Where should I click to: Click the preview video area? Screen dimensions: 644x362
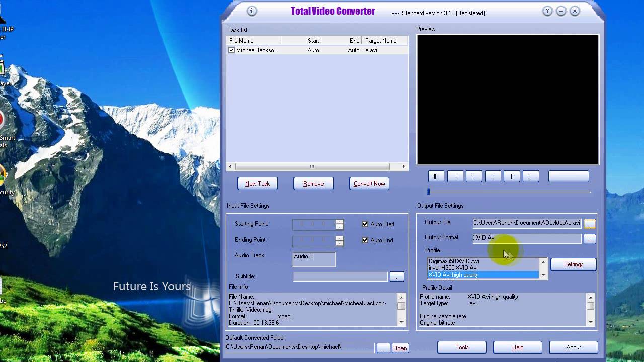(508, 100)
